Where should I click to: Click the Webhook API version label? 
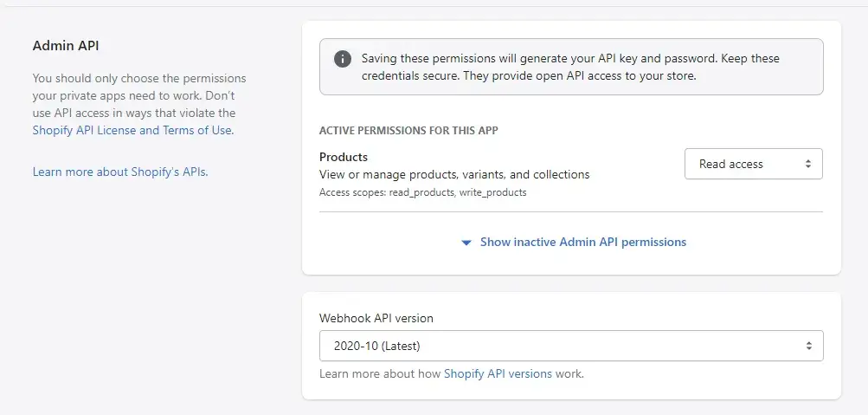[376, 318]
